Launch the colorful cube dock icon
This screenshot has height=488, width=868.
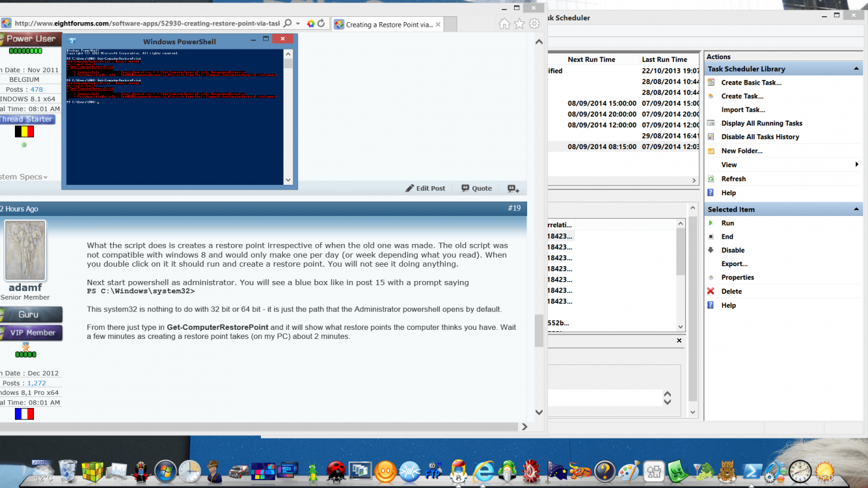[x=92, y=472]
